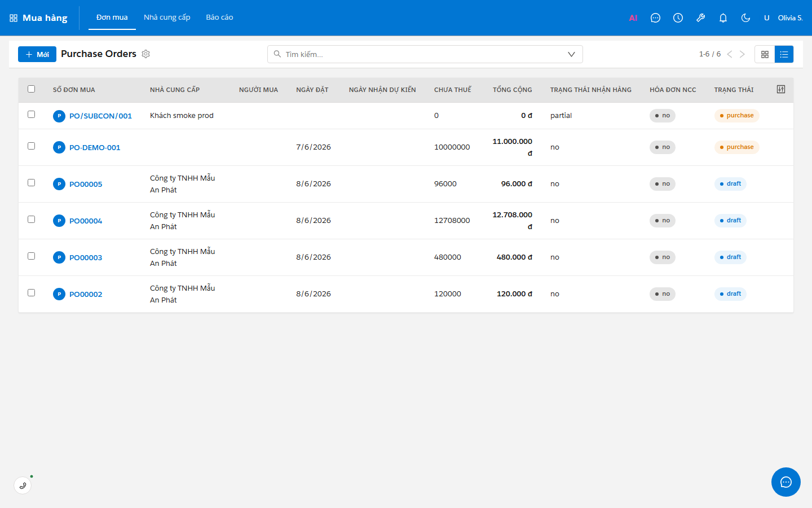The image size is (812, 508).
Task: Sort by TỔNG CỘNG column
Action: click(513, 90)
